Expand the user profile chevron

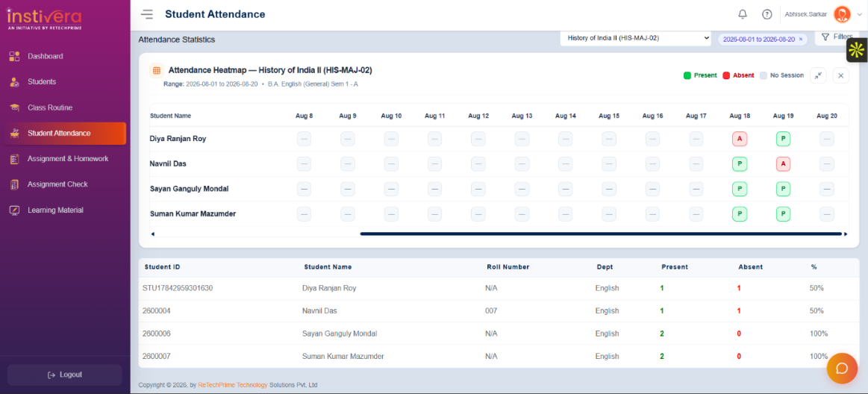click(x=859, y=15)
